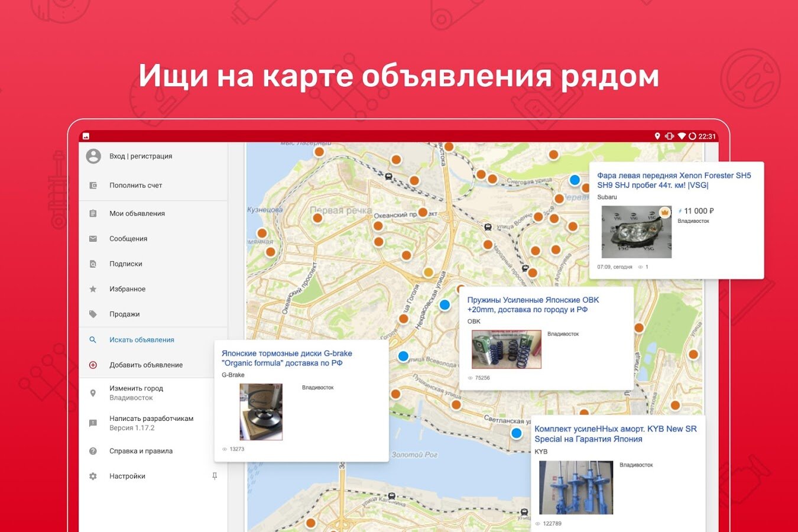Tap the user avatar icon for login

tap(93, 156)
